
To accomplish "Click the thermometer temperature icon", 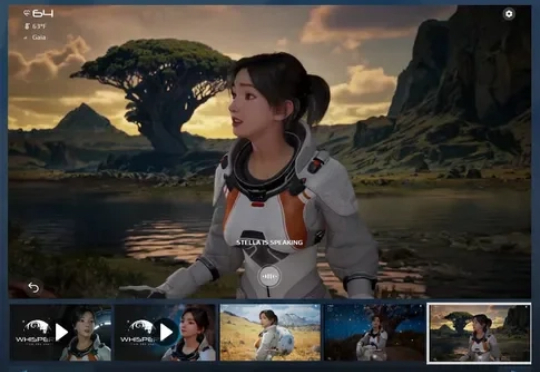I will click(x=27, y=26).
